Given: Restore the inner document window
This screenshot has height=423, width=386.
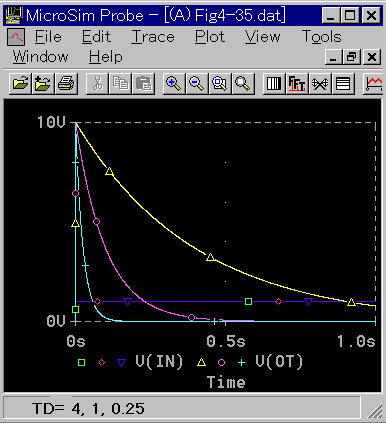Looking at the screenshot, I should [352, 57].
